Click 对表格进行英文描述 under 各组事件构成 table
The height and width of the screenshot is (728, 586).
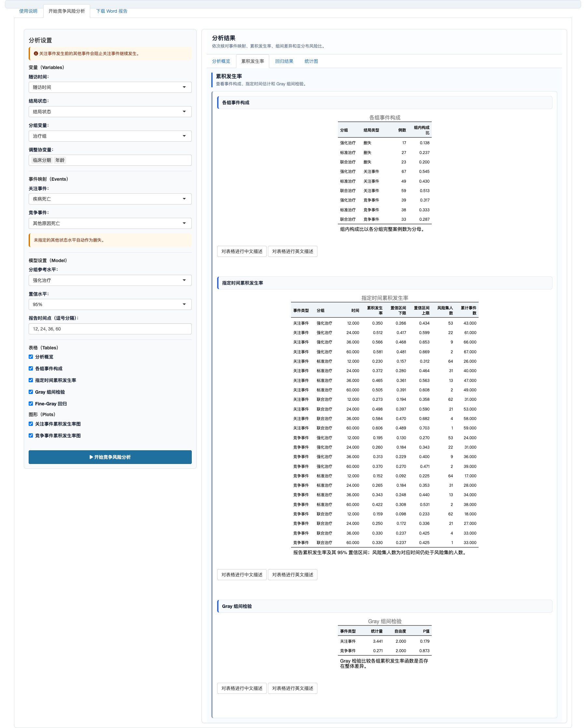(292, 251)
